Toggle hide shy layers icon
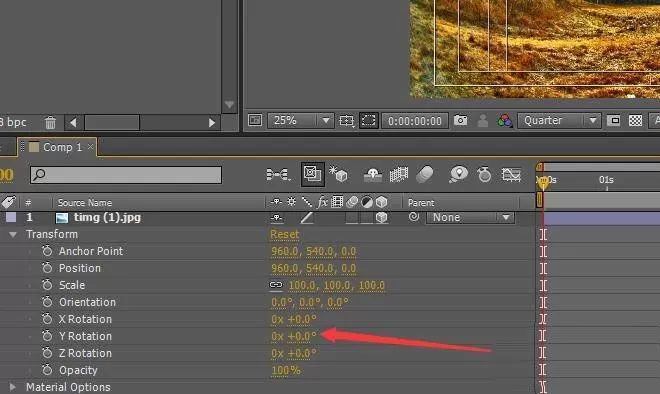The height and width of the screenshot is (394, 660). (x=373, y=174)
